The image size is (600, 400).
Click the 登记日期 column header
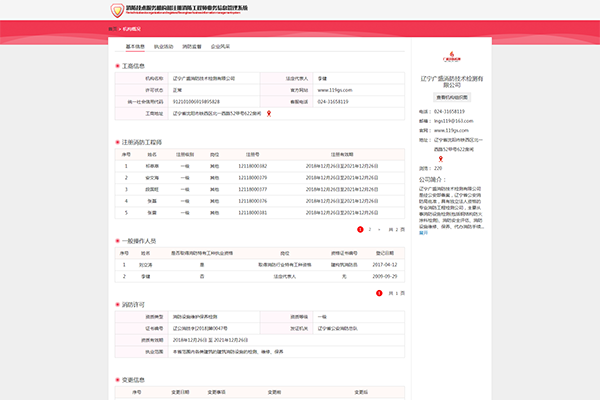385,253
